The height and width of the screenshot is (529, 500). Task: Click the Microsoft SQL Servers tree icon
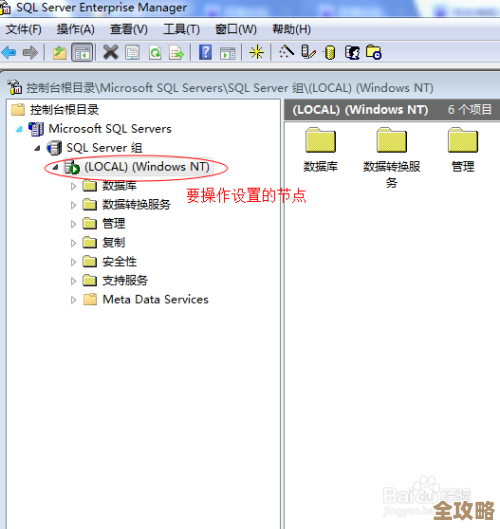coord(36,129)
